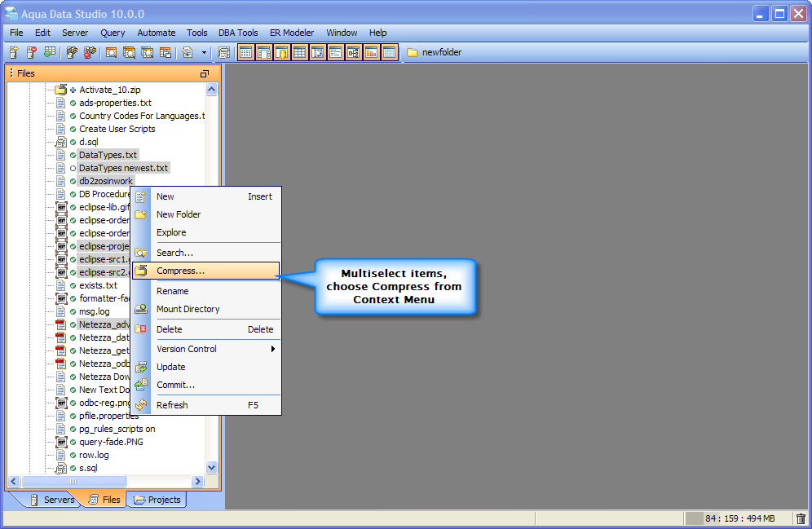This screenshot has width=812, height=529.
Task: Toggle the yellow database cylinder view button
Action: (x=282, y=52)
